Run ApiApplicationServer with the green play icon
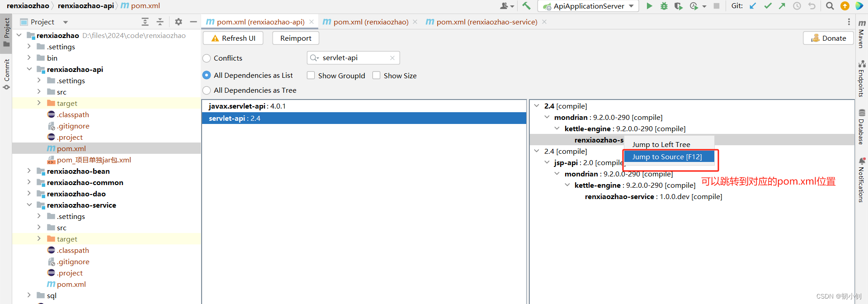Viewport: 868px width, 304px height. (649, 6)
